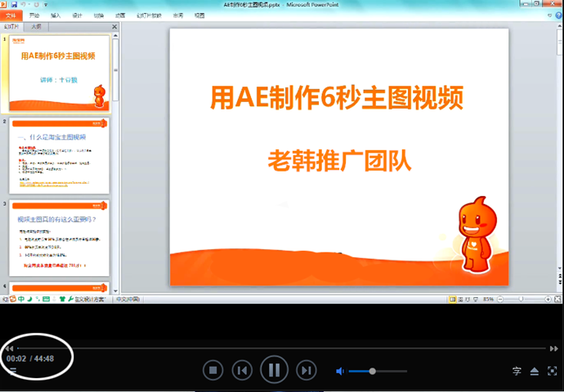Mute audio with the blue speaker icon
Image resolution: width=564 pixels, height=392 pixels.
click(x=340, y=371)
